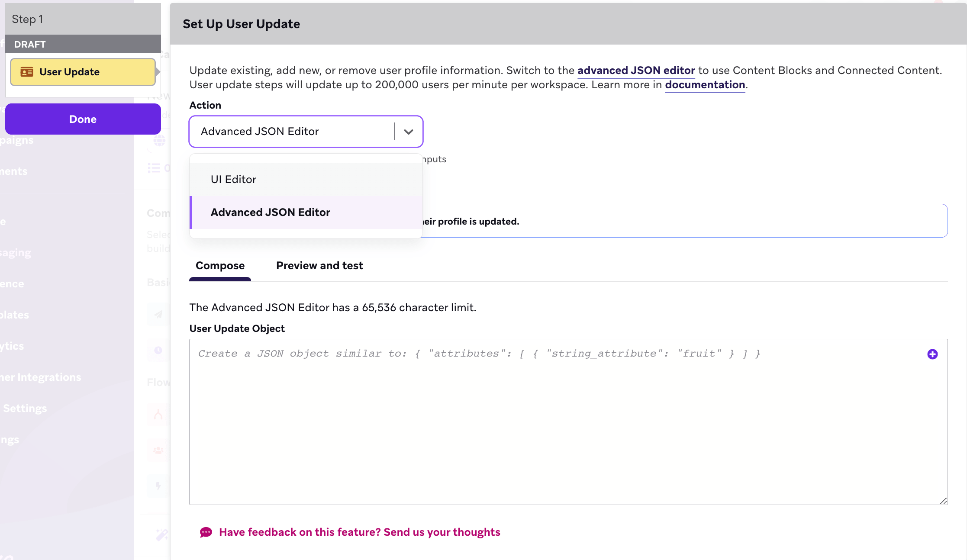Open the documentation link
This screenshot has height=560, width=967.
coord(705,85)
